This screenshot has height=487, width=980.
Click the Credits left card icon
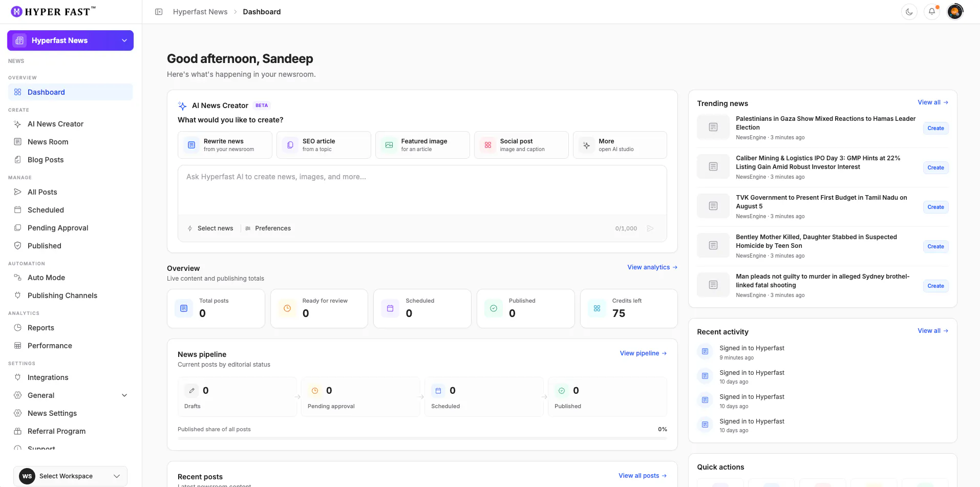click(597, 308)
